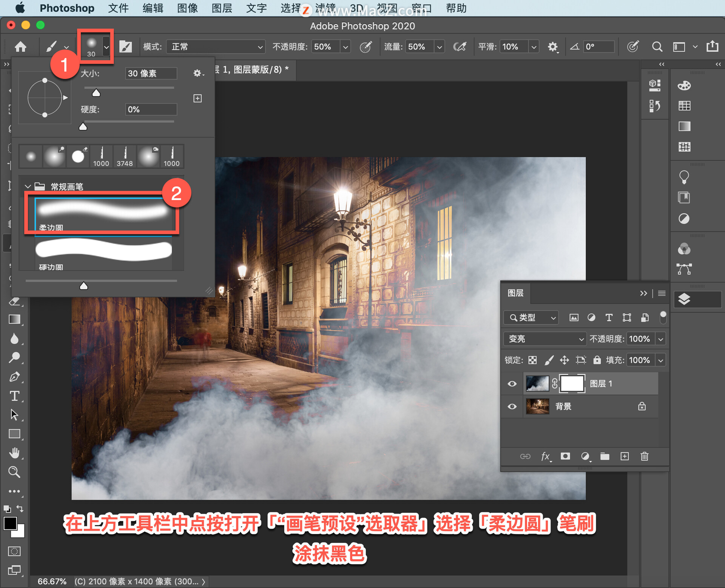Open the Gradients panel icon
Image resolution: width=725 pixels, height=588 pixels.
[x=684, y=126]
